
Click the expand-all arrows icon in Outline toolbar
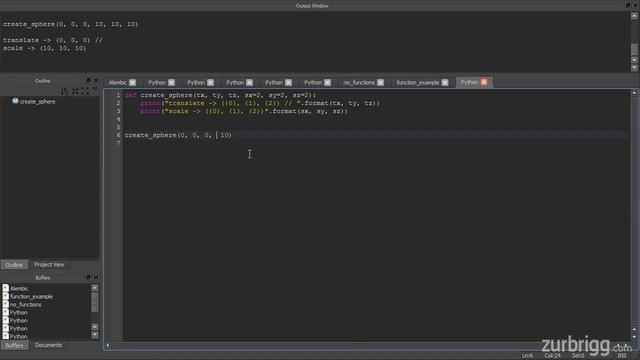point(85,91)
